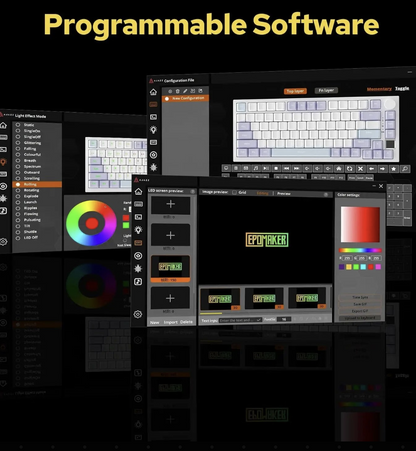This screenshot has height=451, width=416.
Task: Select the LED Off light effect option
Action: coord(31,237)
